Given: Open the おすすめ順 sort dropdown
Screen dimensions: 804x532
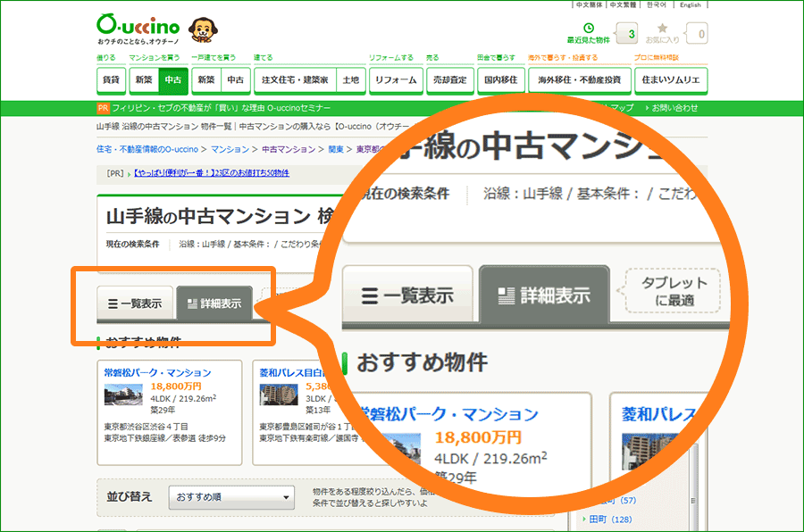Looking at the screenshot, I should [232, 496].
